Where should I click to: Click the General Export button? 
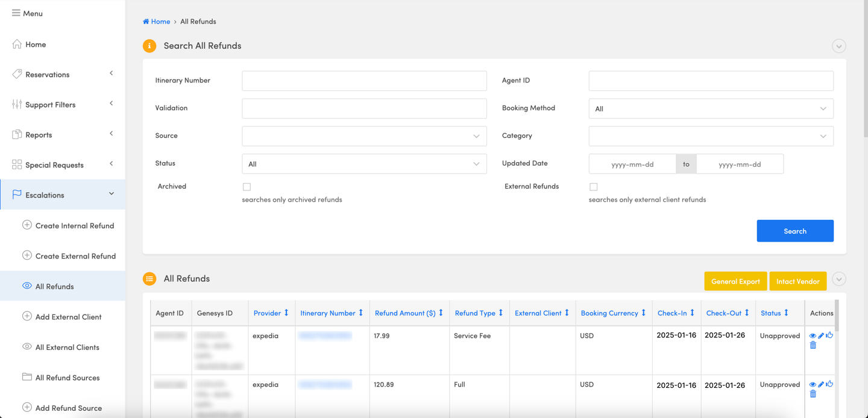coord(735,281)
